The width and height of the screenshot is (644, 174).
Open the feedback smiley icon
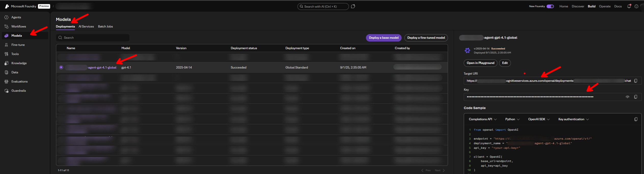[x=636, y=6]
